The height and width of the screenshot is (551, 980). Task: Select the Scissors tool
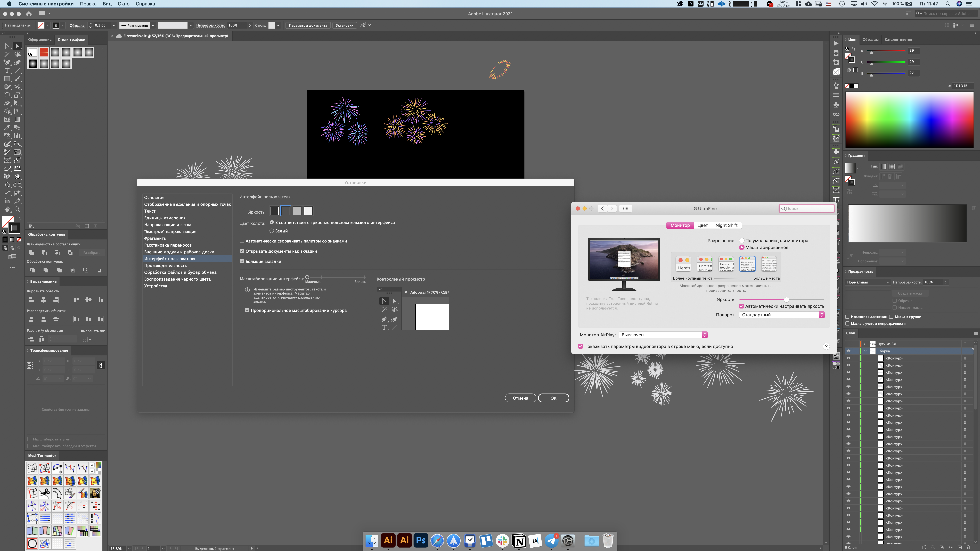coord(18,87)
